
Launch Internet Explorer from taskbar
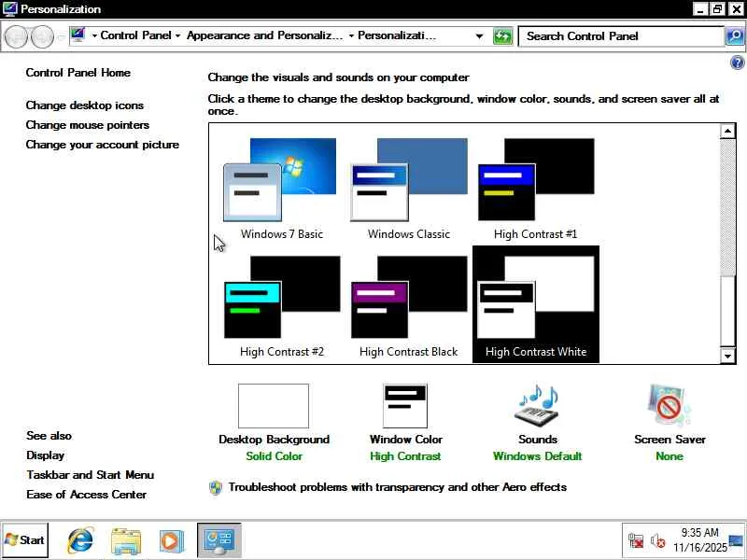(80, 540)
